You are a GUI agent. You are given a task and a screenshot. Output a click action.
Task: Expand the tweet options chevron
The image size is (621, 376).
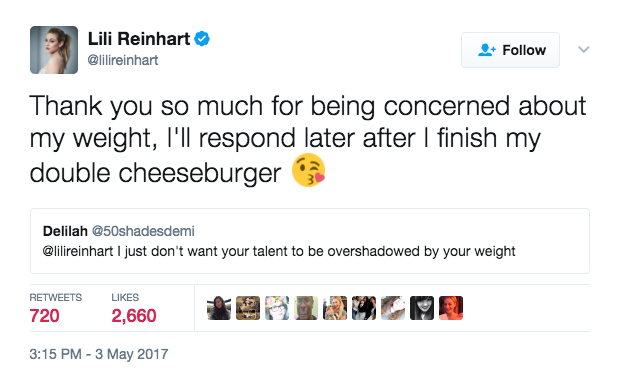583,50
